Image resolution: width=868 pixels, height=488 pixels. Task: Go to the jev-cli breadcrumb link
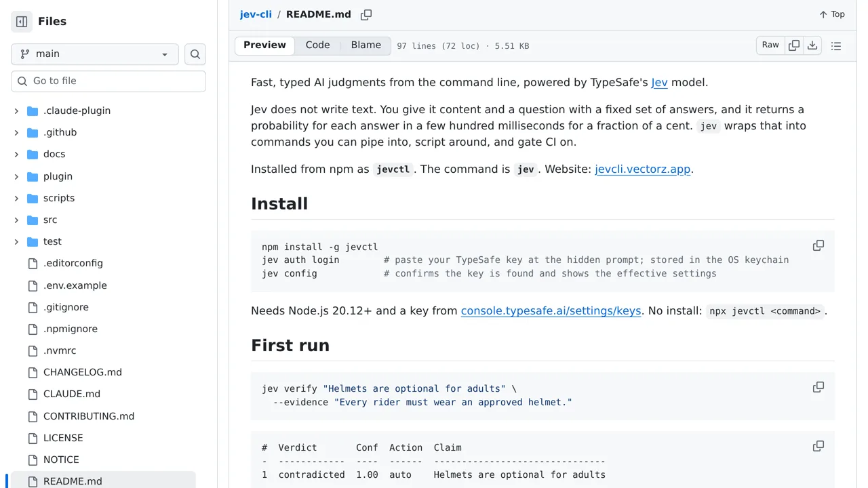pos(256,14)
